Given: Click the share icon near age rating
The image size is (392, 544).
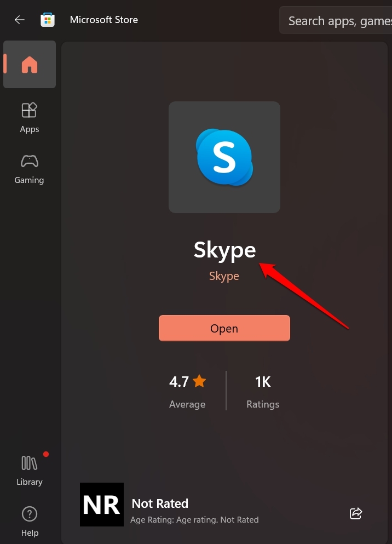Looking at the screenshot, I should click(x=355, y=513).
